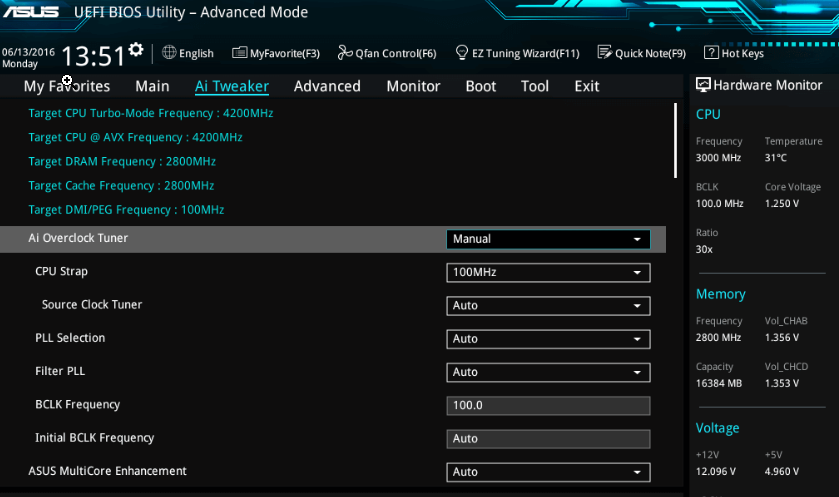839x497 pixels.
Task: Open the CPU Strap dropdown
Action: coord(548,272)
